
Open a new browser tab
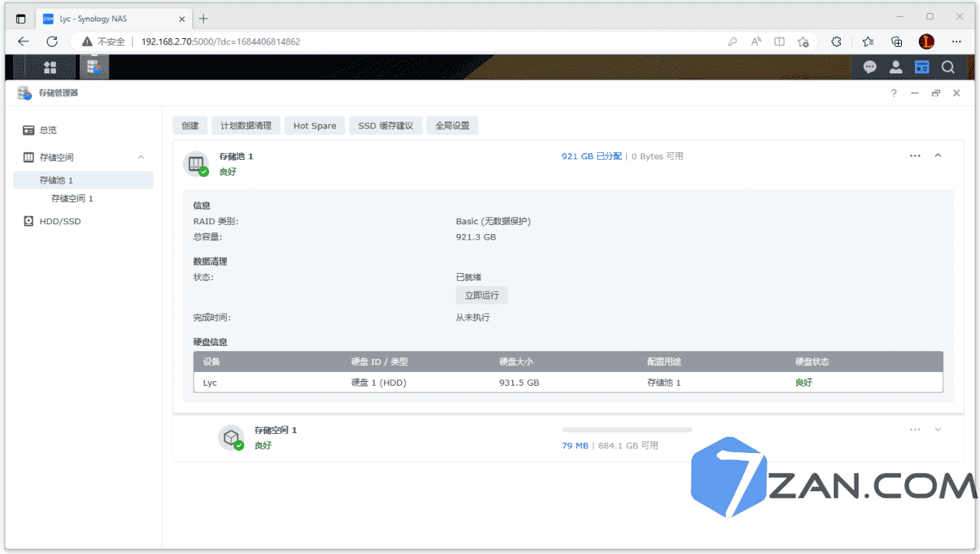(203, 18)
